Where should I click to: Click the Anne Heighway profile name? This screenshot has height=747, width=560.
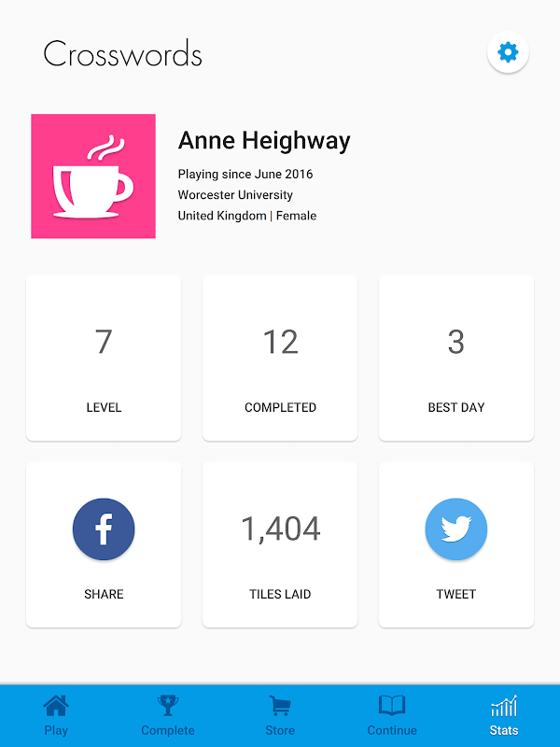pos(264,141)
